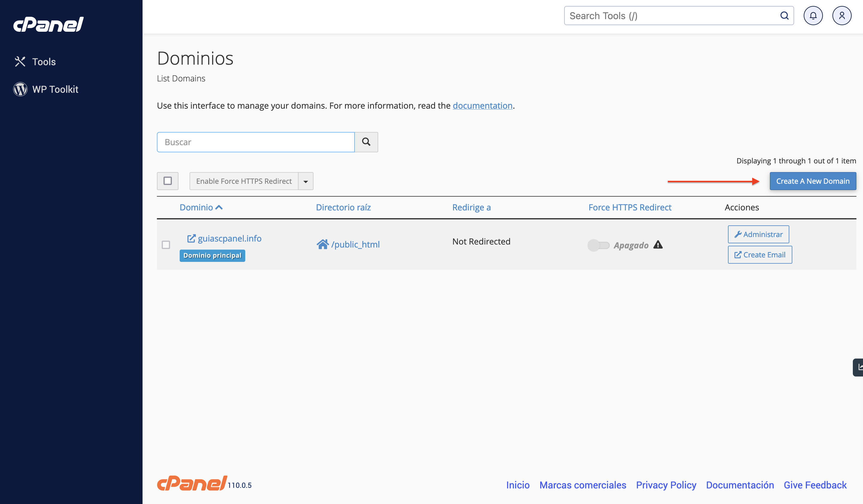Click the WordPress logo icon in the sidebar
The image size is (863, 504).
click(x=20, y=89)
